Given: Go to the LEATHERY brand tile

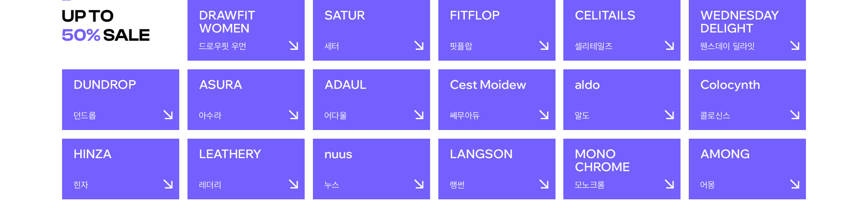Looking at the screenshot, I should point(246,169).
